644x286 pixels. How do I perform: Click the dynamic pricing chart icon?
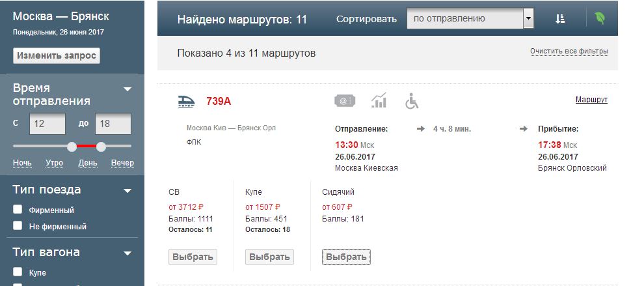coord(379,100)
